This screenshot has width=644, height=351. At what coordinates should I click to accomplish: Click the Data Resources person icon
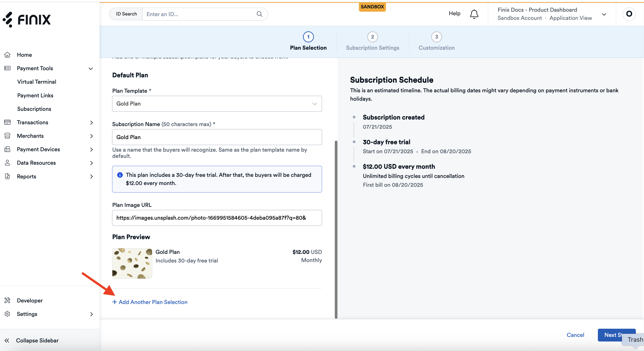8,163
